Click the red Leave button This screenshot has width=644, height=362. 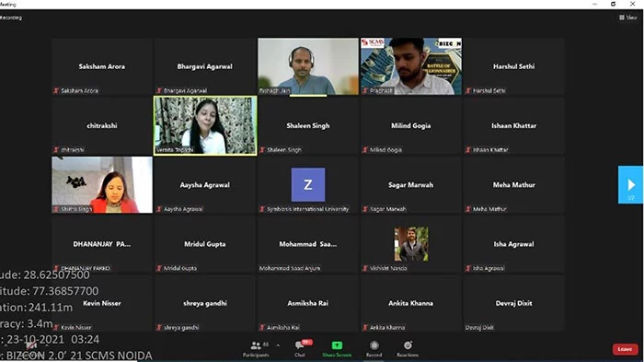point(625,349)
